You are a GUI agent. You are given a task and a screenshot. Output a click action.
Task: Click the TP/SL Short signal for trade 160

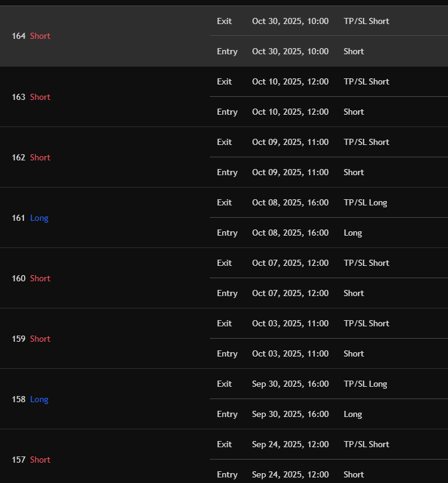[x=367, y=263]
